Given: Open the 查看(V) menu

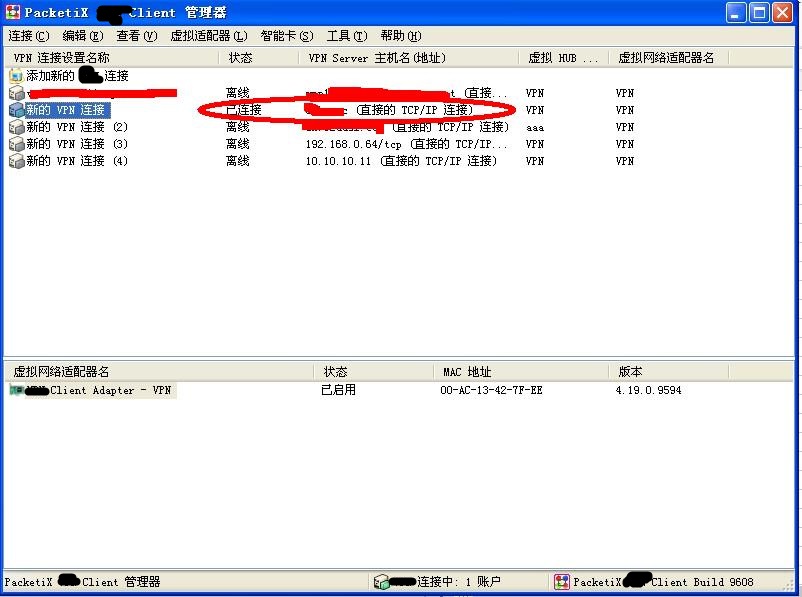Looking at the screenshot, I should 137,36.
